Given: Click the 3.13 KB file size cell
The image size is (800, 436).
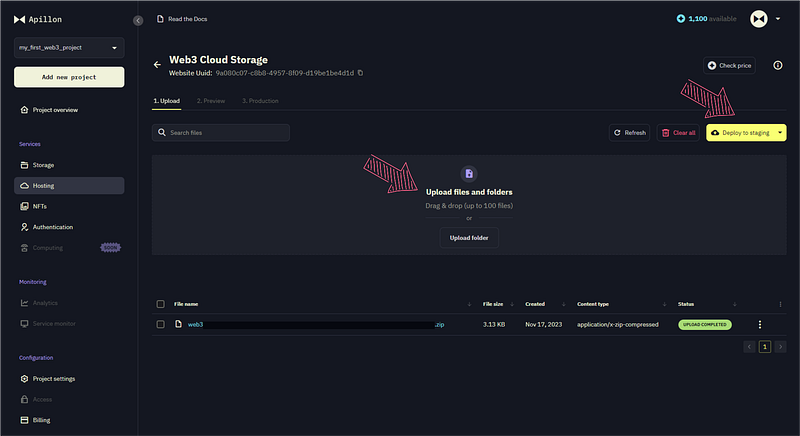Looking at the screenshot, I should [x=494, y=324].
